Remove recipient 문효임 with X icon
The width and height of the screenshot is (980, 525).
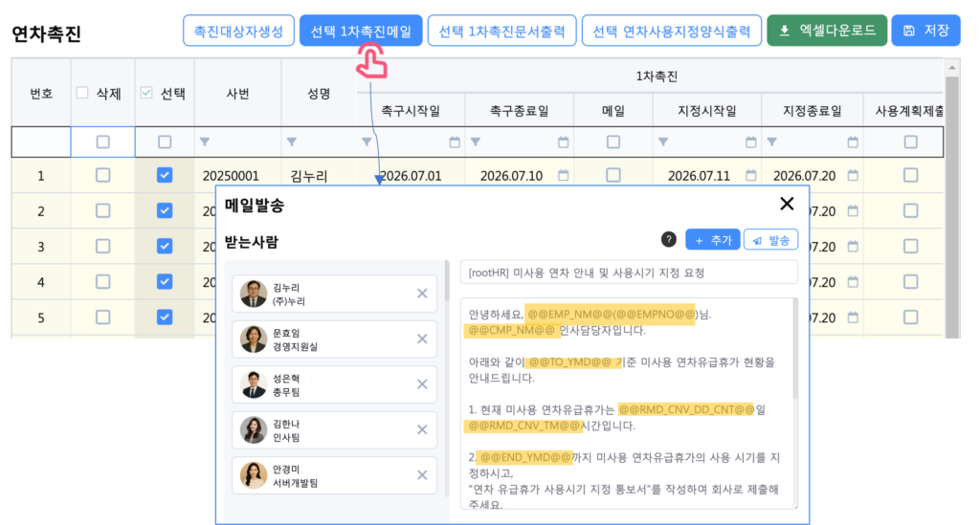click(422, 339)
